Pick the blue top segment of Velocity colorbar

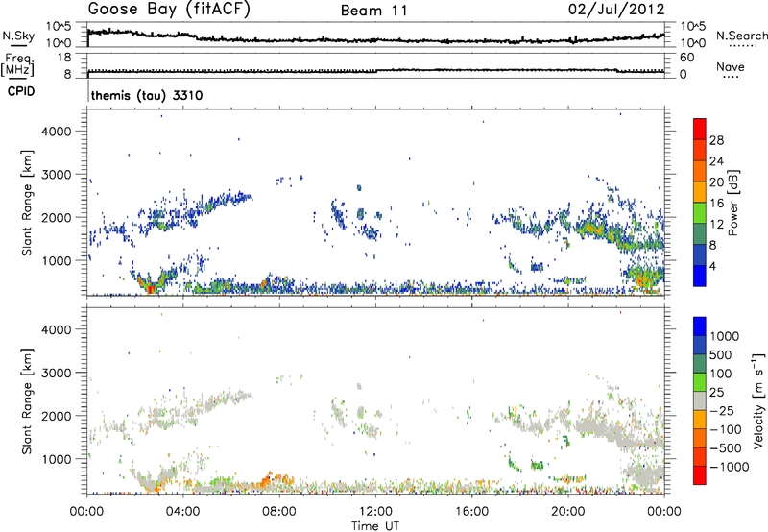[x=700, y=326]
